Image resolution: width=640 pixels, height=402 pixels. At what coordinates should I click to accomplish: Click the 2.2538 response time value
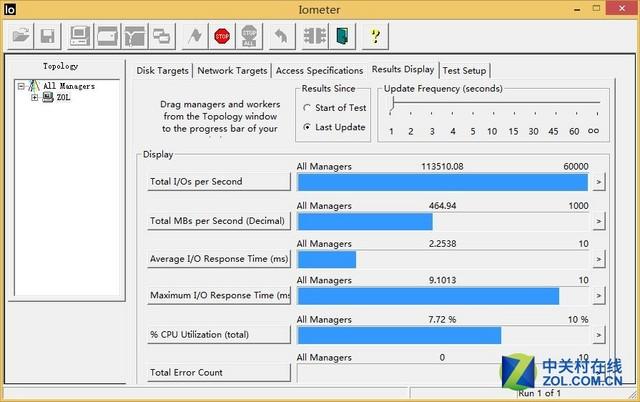pos(442,244)
